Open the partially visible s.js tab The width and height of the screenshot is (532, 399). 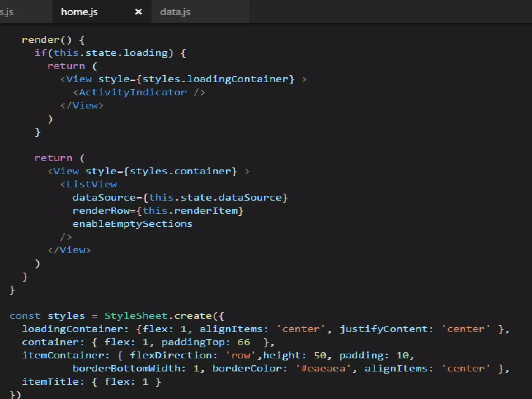[x=7, y=12]
